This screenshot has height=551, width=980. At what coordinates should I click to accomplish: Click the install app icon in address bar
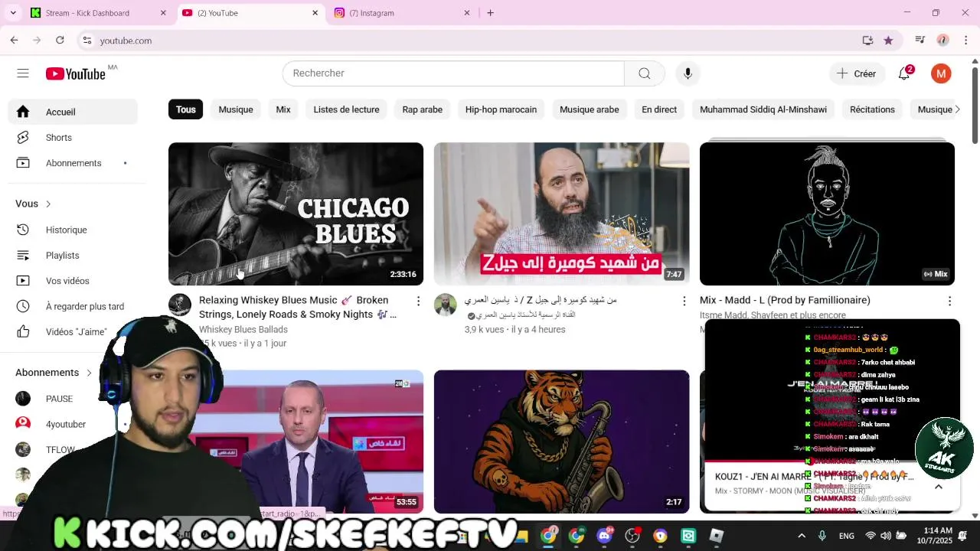tap(867, 41)
